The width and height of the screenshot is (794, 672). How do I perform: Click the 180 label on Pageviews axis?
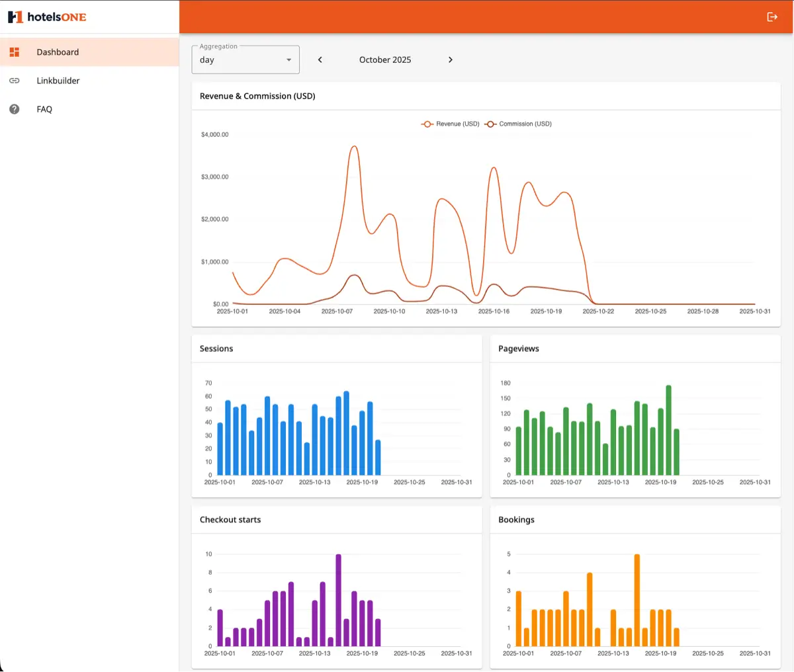click(506, 383)
